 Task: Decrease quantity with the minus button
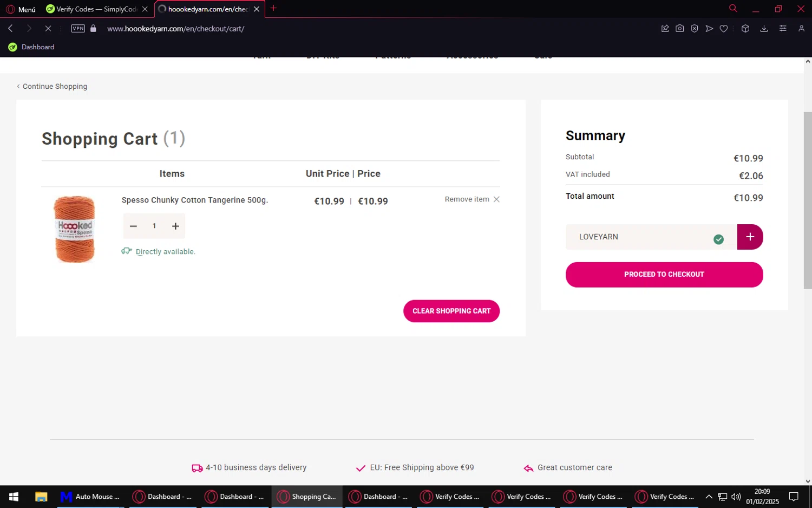133,226
